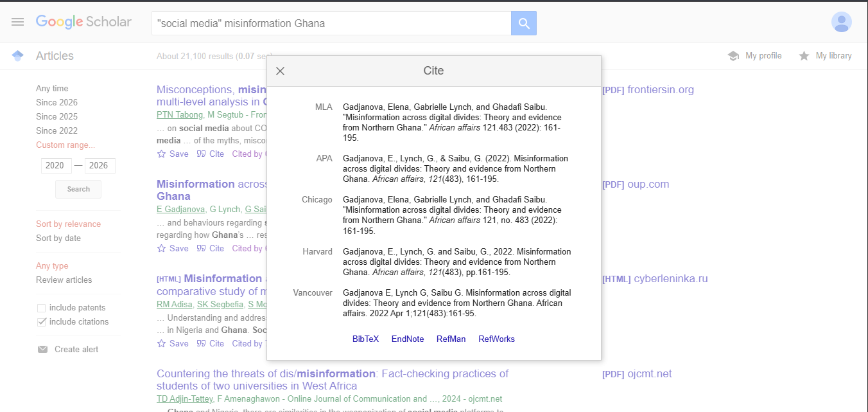
Task: Click the Chicago citation text
Action: point(452,215)
